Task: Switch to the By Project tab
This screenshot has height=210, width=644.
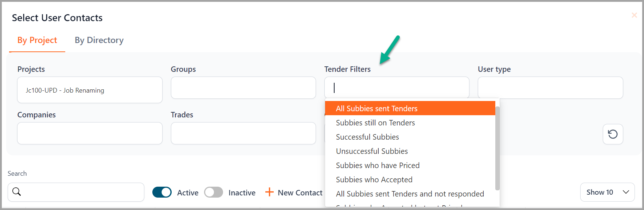Action: pos(37,40)
